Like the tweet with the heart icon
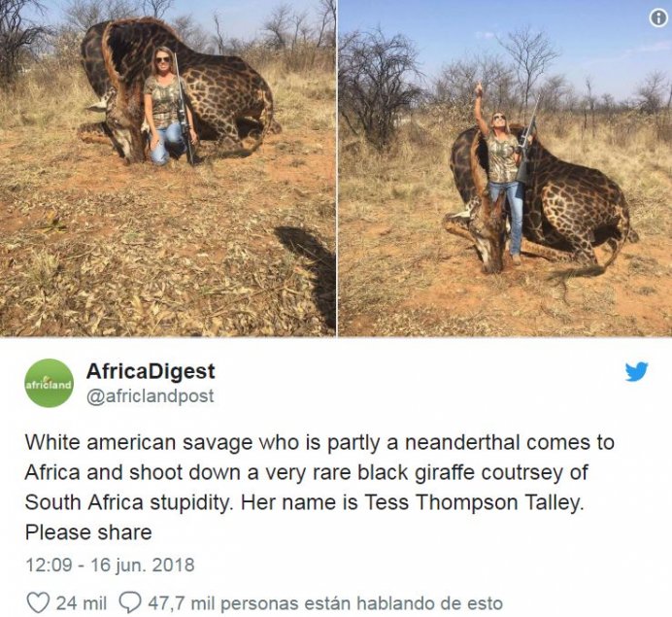 point(38,602)
